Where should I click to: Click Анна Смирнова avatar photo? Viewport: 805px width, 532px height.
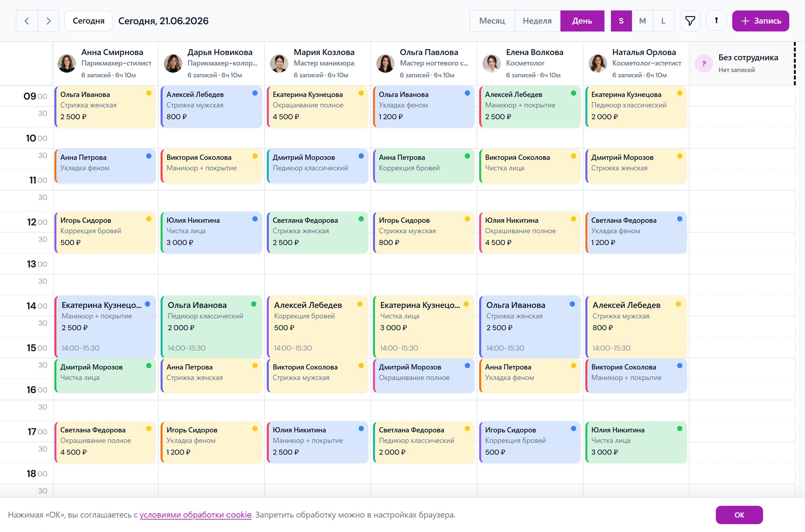pos(67,64)
